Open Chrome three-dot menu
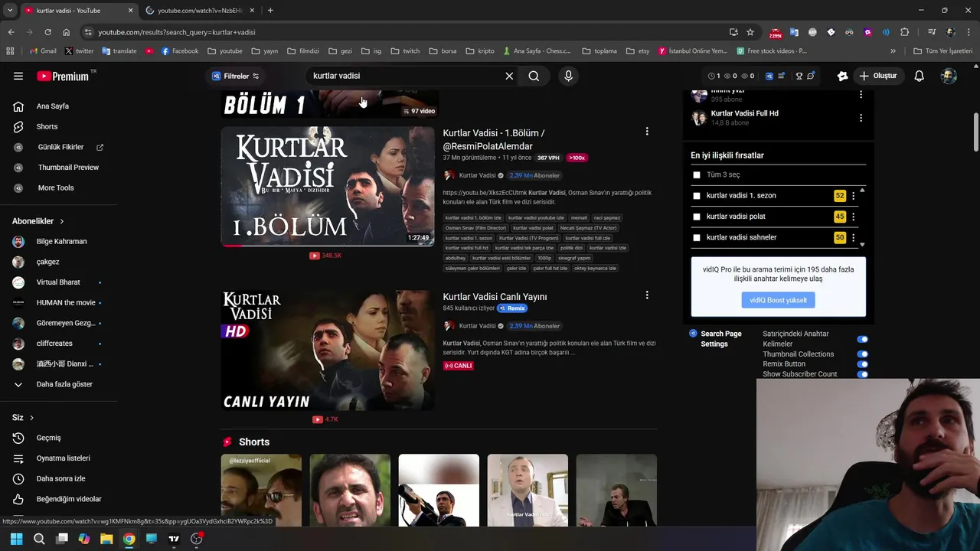The image size is (980, 551). [x=969, y=32]
